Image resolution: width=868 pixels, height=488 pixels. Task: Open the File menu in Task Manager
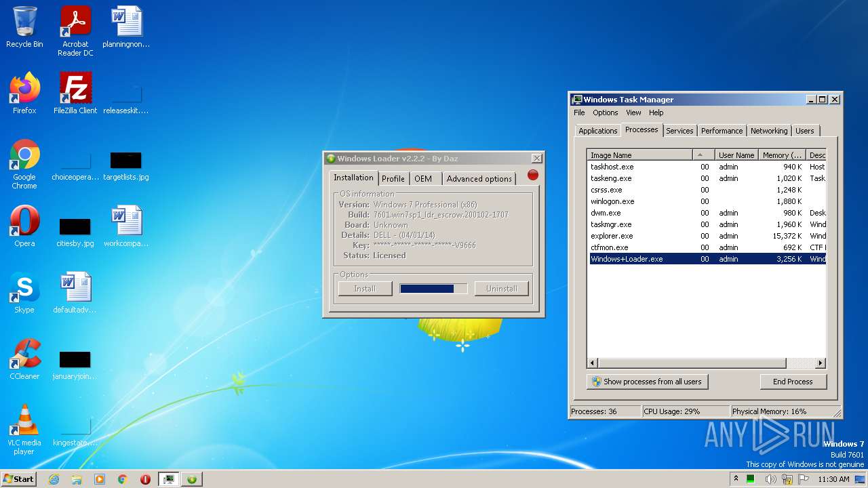click(579, 113)
